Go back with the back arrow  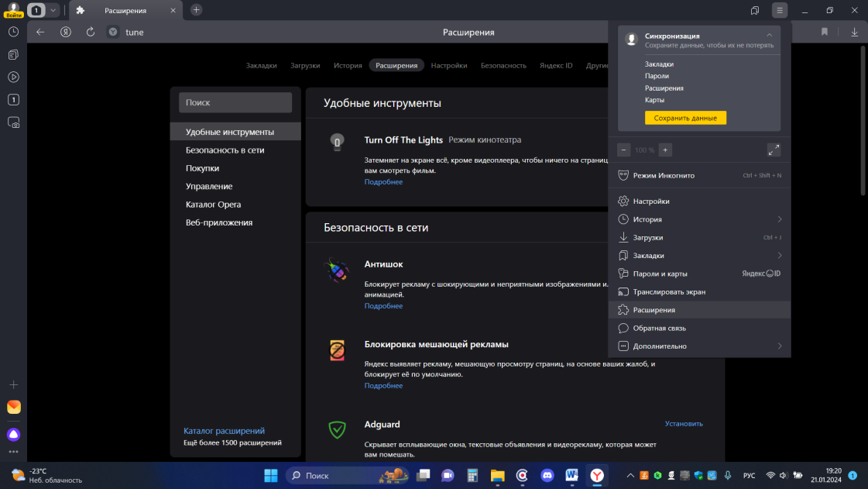[x=40, y=32]
